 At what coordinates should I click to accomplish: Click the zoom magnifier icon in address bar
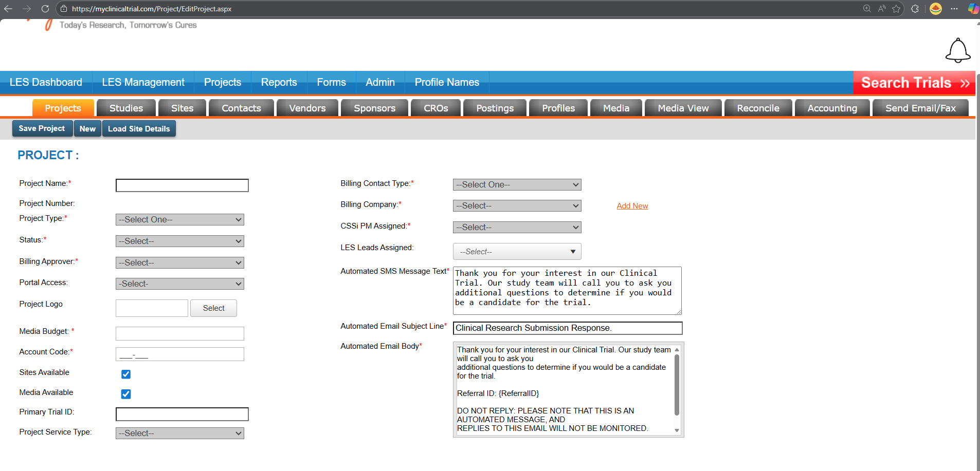(867, 9)
